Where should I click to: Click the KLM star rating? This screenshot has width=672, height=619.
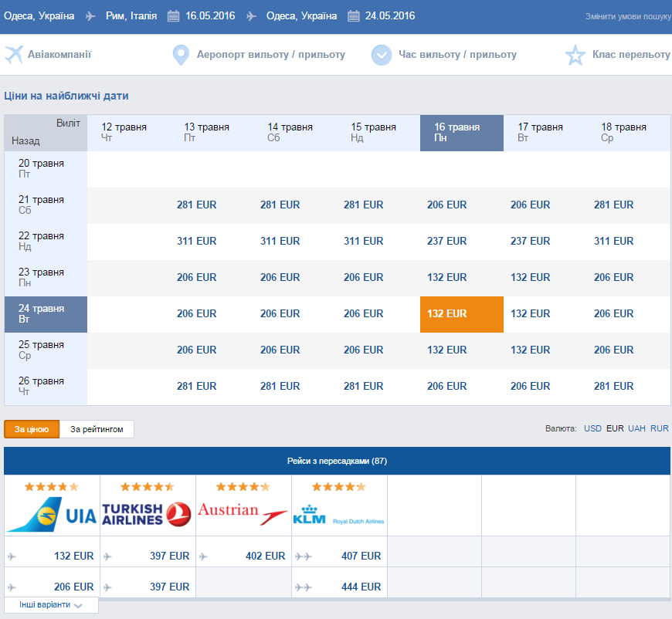pos(339,486)
